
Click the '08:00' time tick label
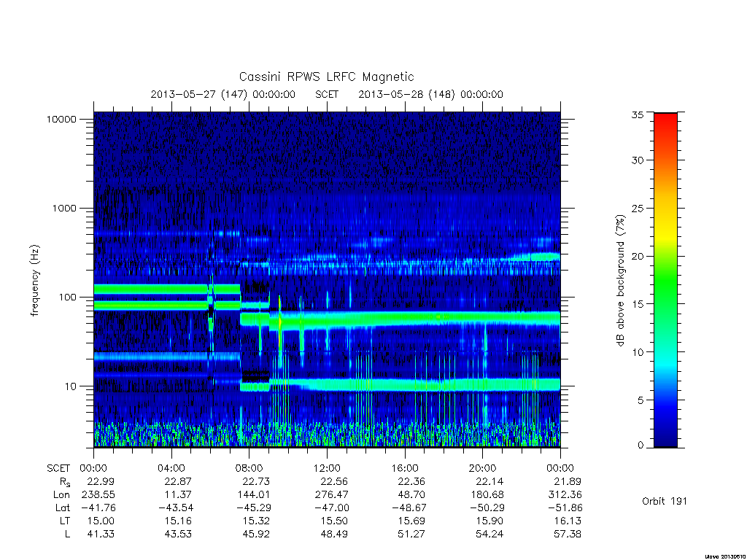pos(249,468)
